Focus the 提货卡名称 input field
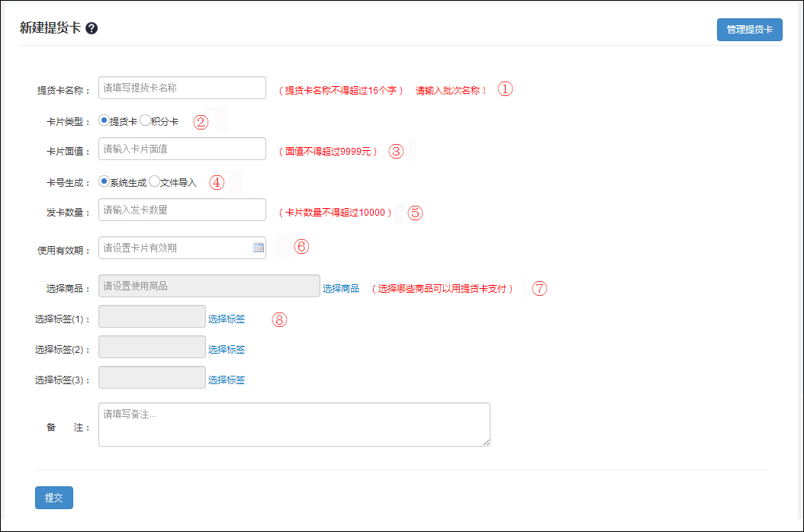The image size is (804, 532). point(182,88)
